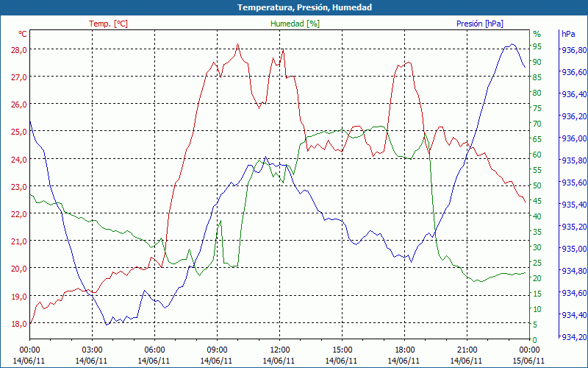This screenshot has width=588, height=368.
Task: Click humidity axis value 35
Action: coord(537,232)
